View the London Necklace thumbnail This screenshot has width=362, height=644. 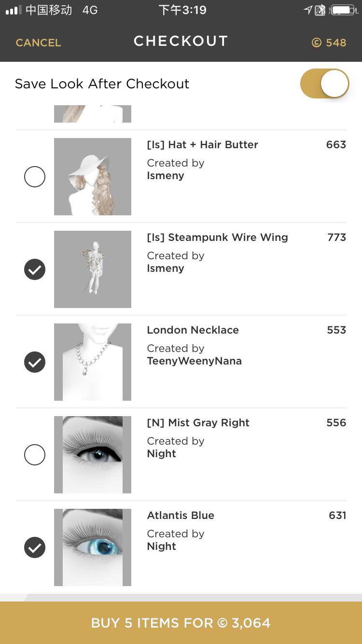93,362
